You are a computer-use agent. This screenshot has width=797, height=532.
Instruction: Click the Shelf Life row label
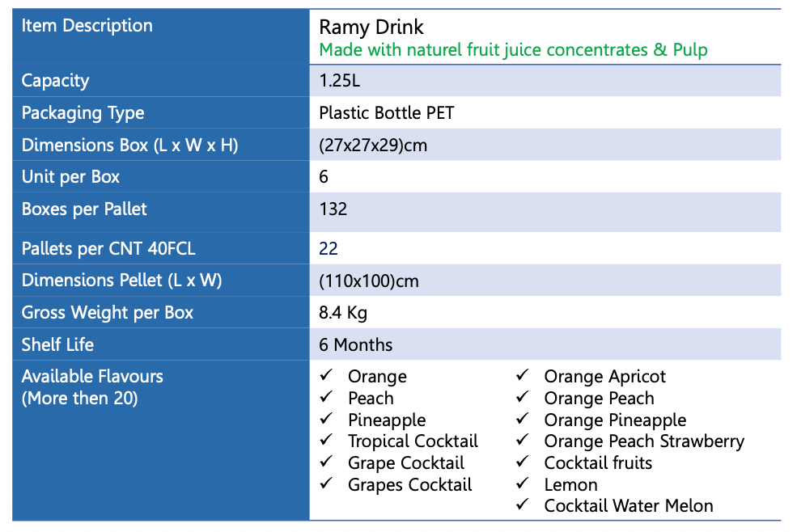[57, 345]
